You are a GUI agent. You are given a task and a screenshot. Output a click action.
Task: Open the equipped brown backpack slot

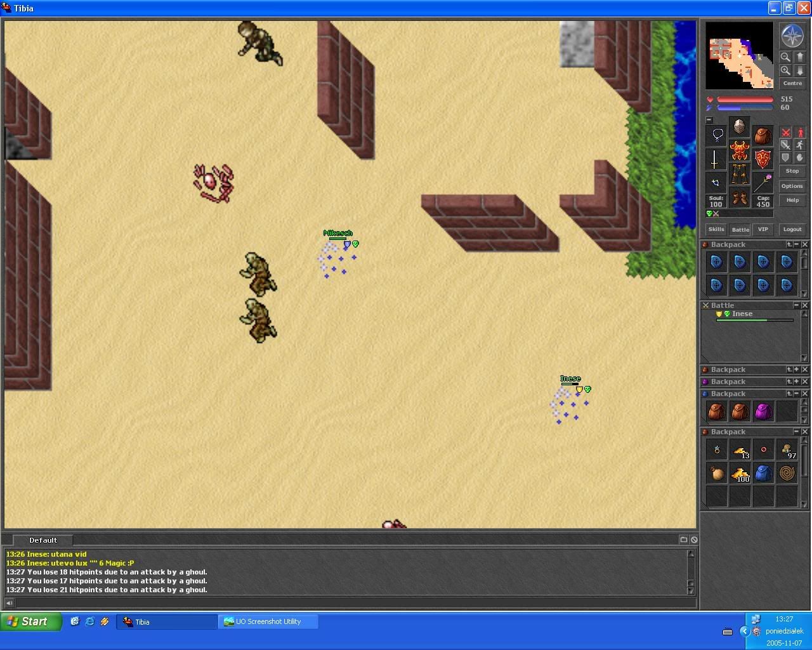pos(763,135)
